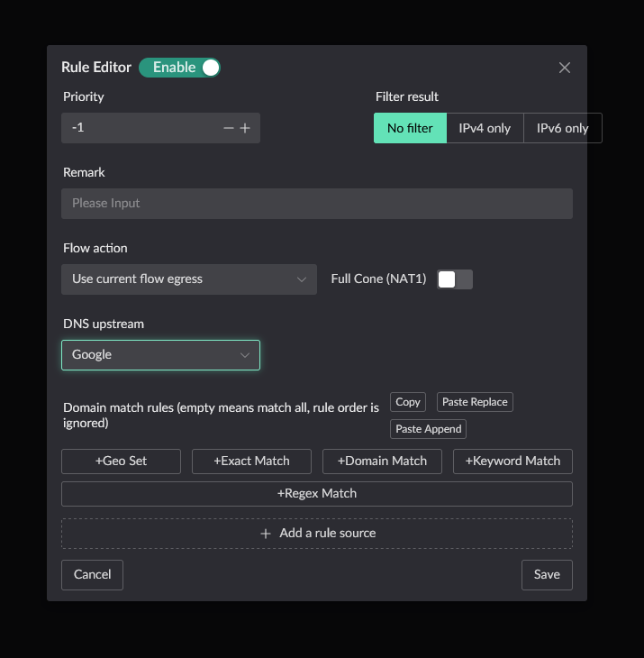Add a Regex Match rule
644x658 pixels.
click(x=317, y=494)
